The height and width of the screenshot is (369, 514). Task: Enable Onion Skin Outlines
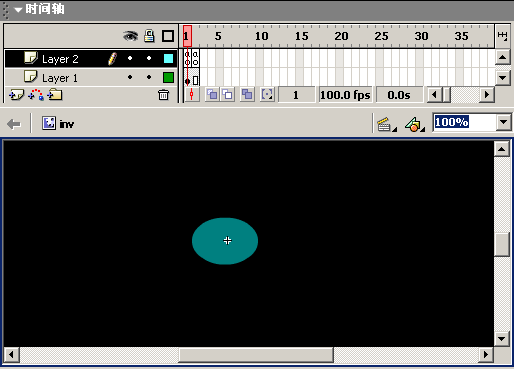[228, 95]
